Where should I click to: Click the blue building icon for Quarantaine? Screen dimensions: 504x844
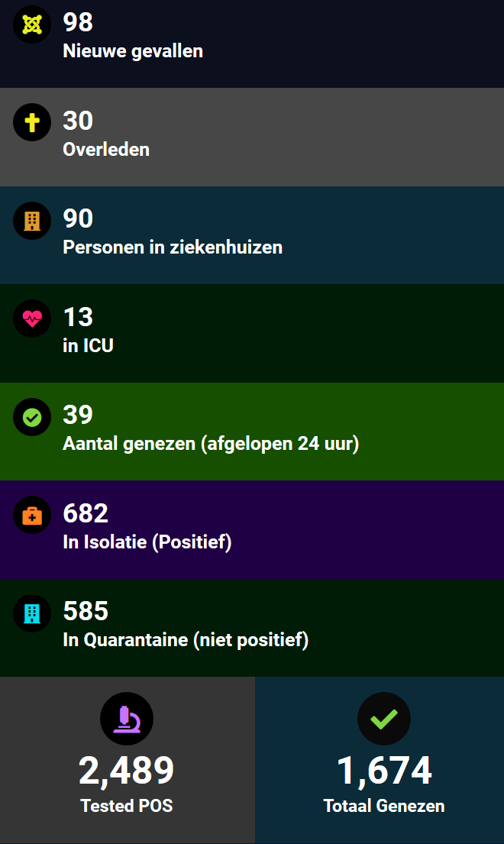click(32, 613)
